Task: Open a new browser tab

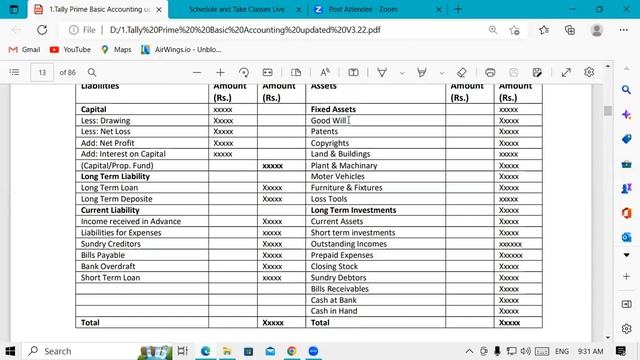Action: click(458, 9)
